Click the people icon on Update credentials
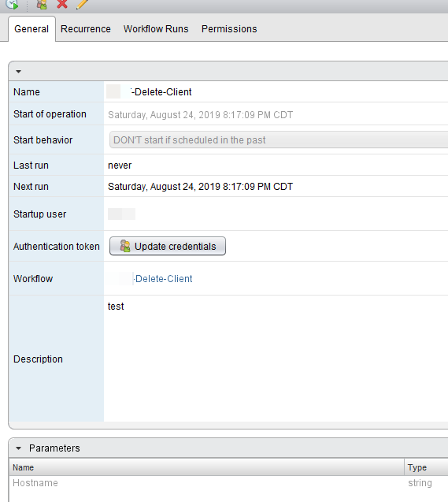448x502 pixels. tap(125, 246)
